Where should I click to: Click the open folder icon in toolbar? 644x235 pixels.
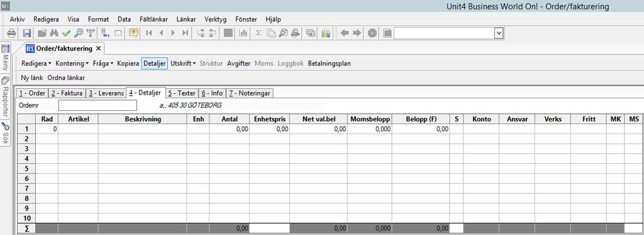pyautogui.click(x=42, y=33)
